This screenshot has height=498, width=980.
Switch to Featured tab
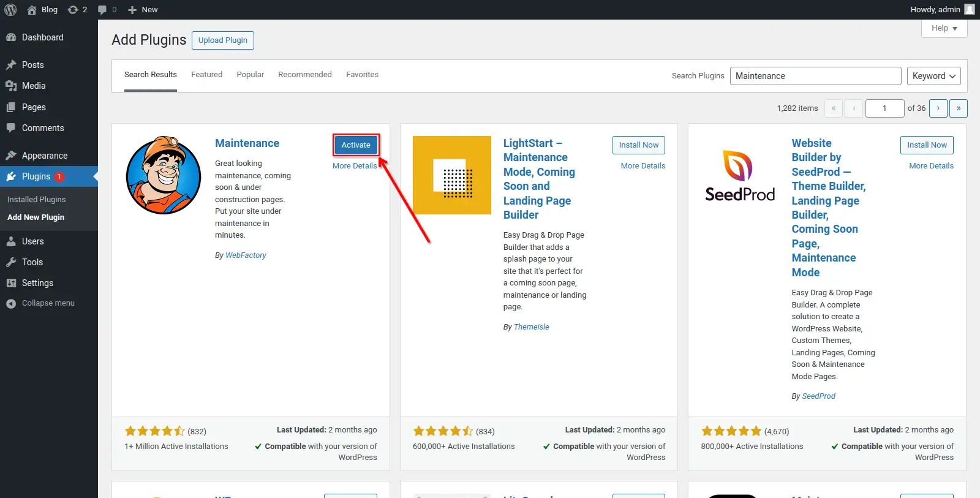coord(206,75)
